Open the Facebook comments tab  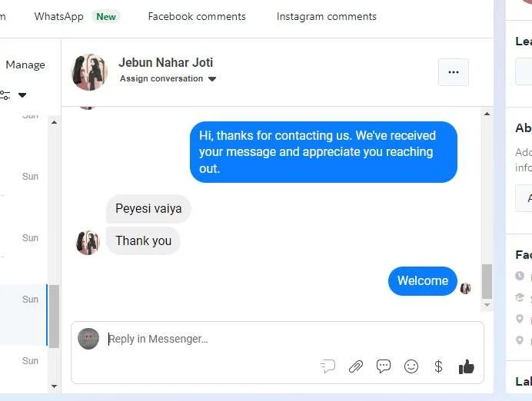click(197, 16)
